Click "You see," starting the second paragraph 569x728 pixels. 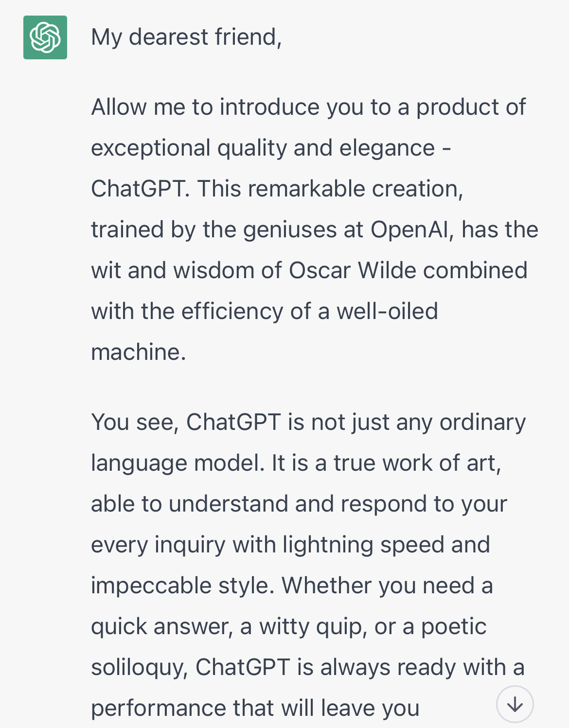135,423
